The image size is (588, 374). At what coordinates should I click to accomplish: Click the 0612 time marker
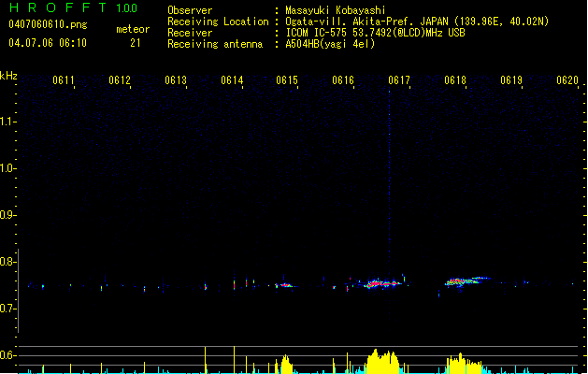pos(120,80)
